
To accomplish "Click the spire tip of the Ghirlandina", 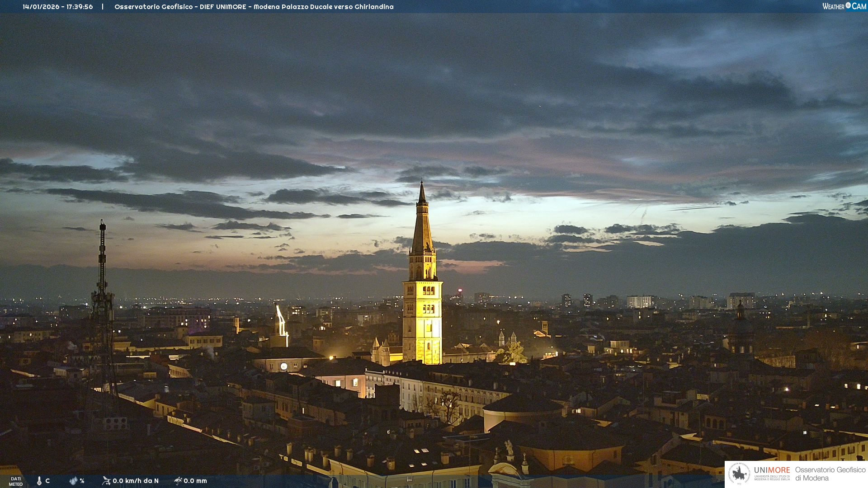I will pos(422,184).
